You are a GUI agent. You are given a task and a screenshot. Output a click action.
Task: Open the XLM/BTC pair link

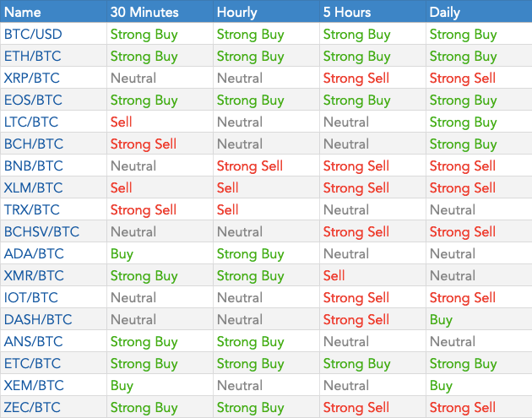pyautogui.click(x=33, y=188)
